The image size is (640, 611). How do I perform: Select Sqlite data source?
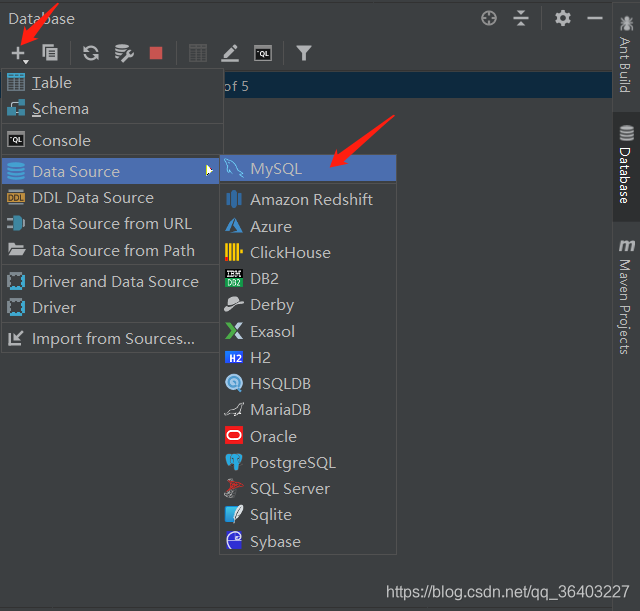tap(308, 515)
